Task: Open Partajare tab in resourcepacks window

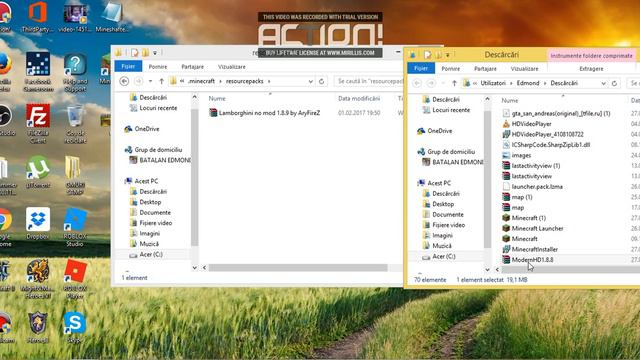Action: [x=193, y=67]
